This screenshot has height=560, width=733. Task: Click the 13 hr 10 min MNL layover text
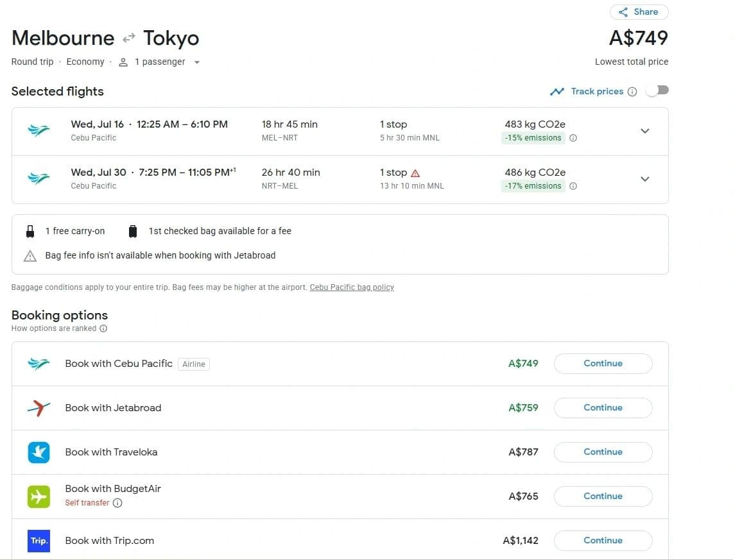pos(412,186)
